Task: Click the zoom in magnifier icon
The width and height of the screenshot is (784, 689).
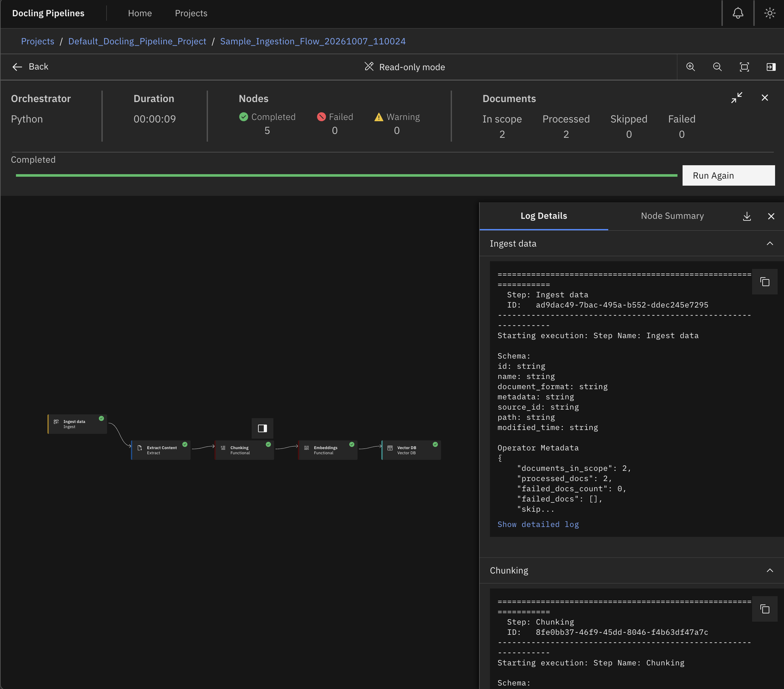Action: 691,67
